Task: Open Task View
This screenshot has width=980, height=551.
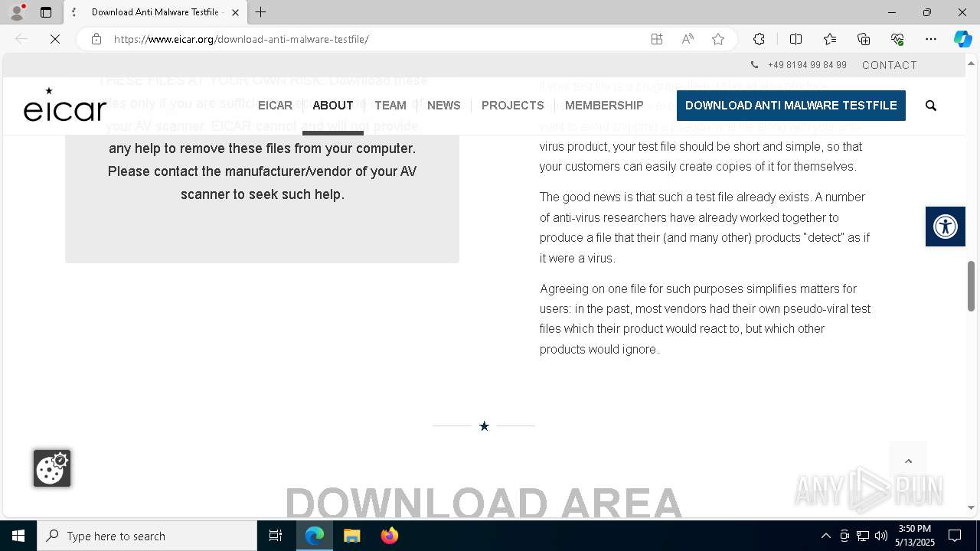Action: (x=276, y=536)
